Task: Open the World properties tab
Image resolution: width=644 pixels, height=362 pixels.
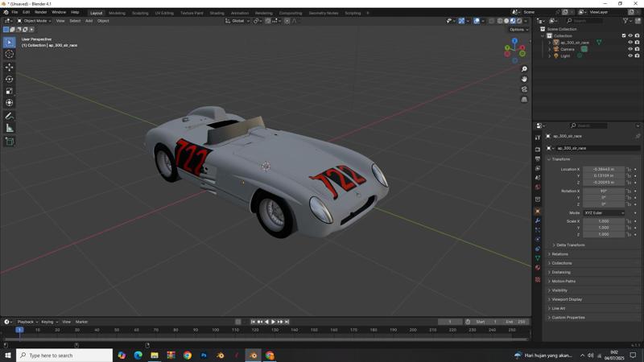Action: (x=538, y=187)
